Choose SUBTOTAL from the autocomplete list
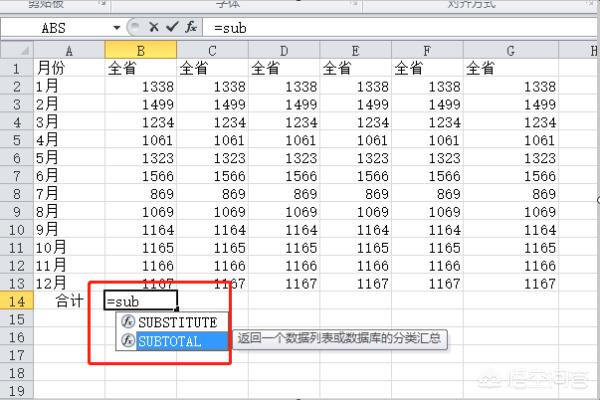 point(169,341)
